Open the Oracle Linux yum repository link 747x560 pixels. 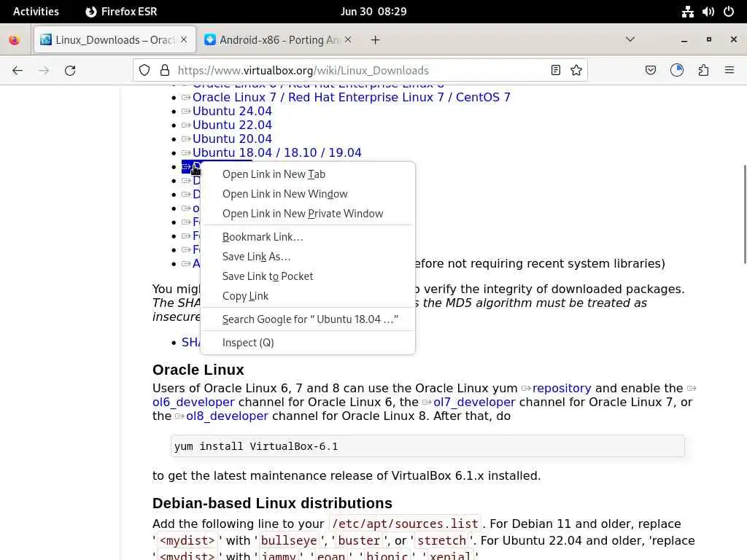click(562, 388)
